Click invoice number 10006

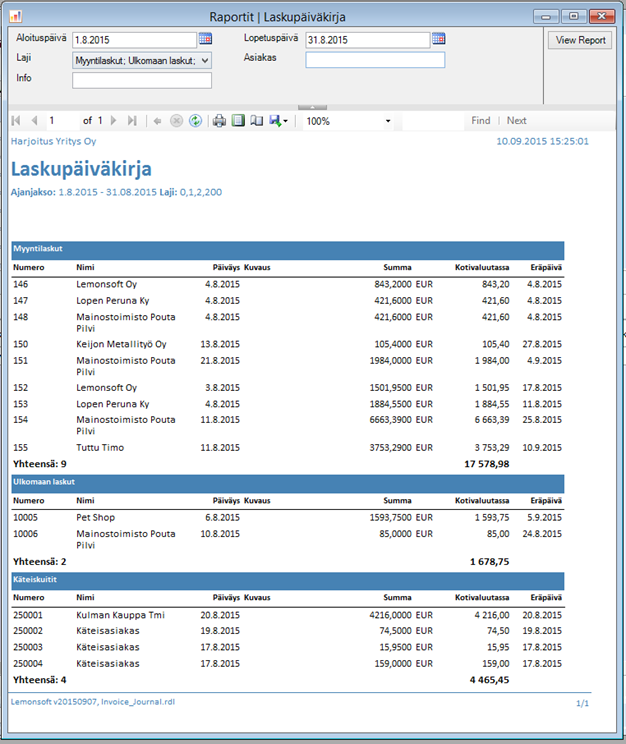pyautogui.click(x=25, y=534)
